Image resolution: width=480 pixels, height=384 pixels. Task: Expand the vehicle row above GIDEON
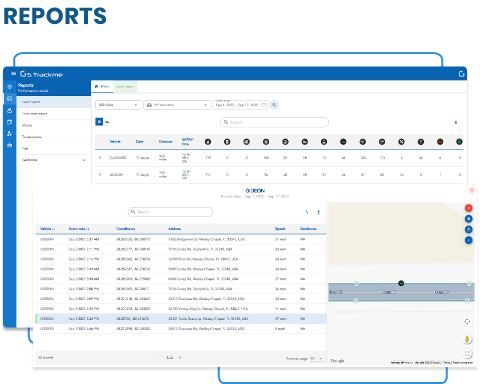tap(100, 157)
